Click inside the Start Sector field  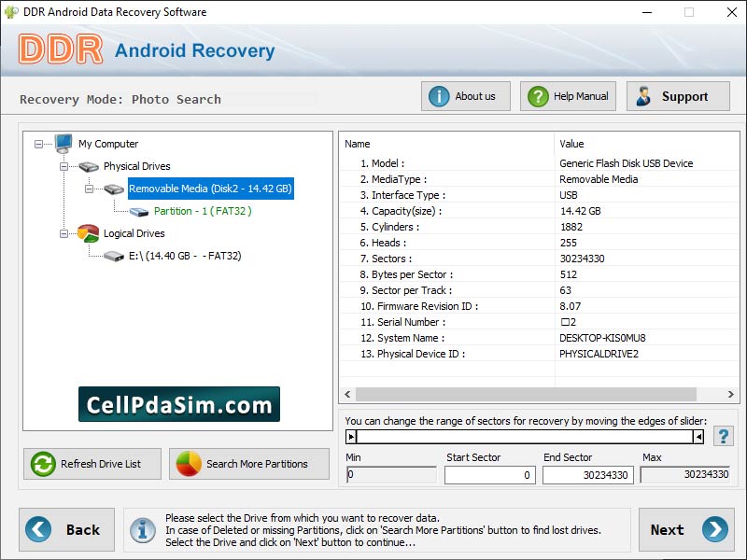489,475
